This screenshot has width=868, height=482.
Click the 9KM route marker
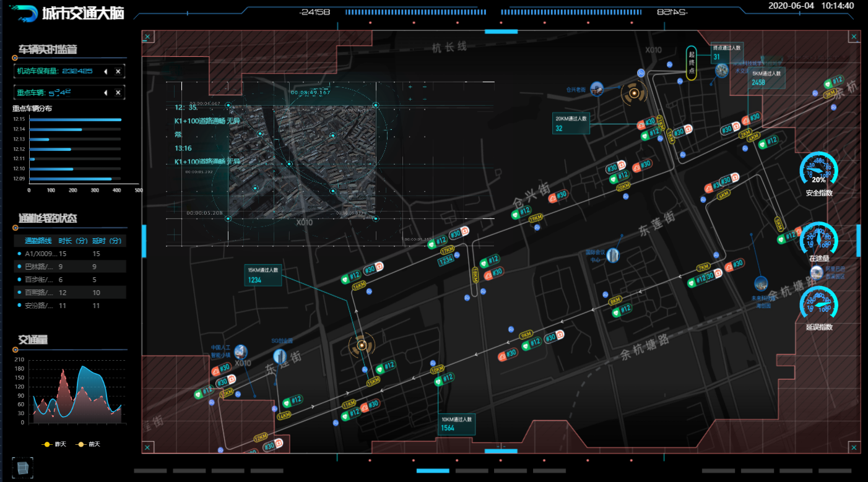[x=526, y=335]
